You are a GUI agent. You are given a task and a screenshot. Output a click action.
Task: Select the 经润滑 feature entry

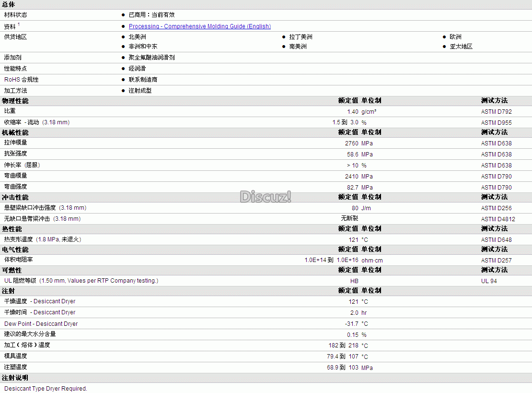coord(137,69)
